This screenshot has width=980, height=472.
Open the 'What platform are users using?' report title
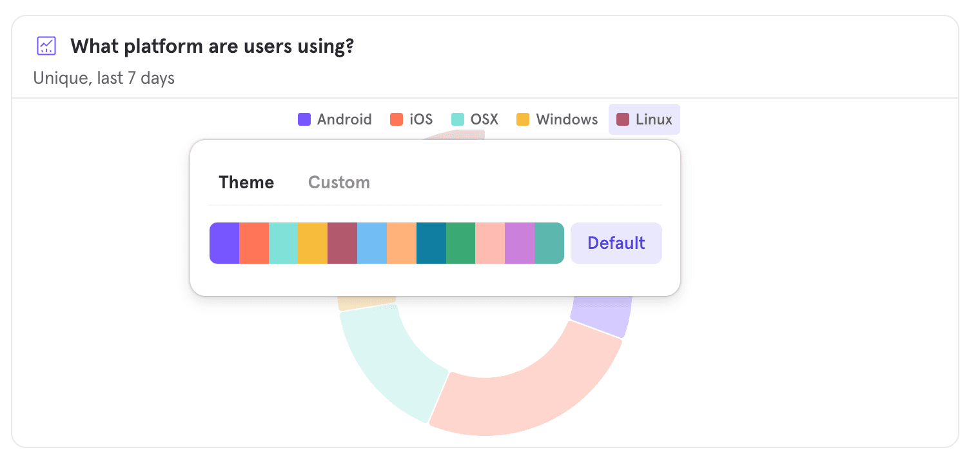[x=212, y=46]
